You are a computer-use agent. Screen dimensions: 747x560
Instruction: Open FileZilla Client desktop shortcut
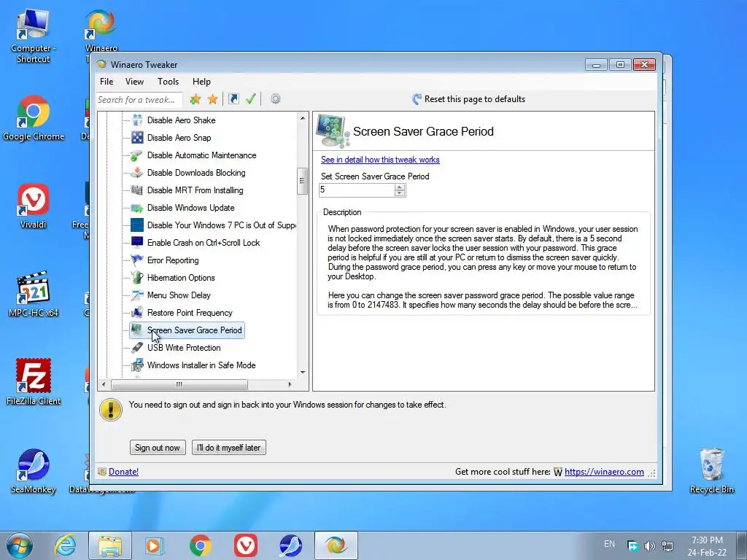tap(34, 382)
